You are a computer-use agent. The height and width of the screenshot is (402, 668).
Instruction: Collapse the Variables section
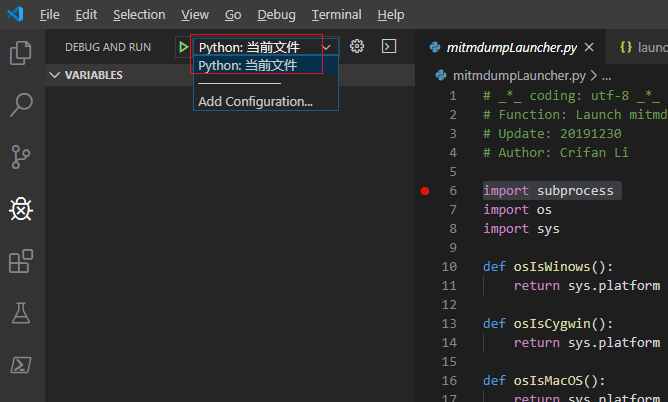[x=56, y=75]
